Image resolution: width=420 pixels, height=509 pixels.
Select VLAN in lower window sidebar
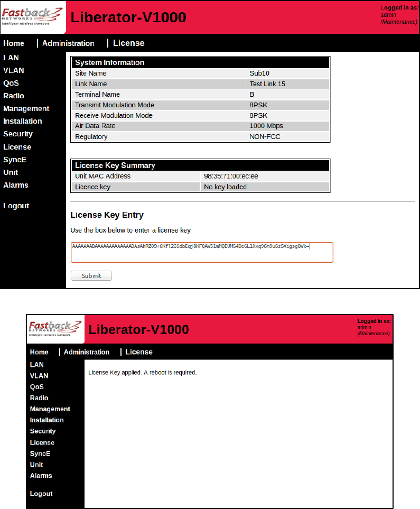(39, 376)
